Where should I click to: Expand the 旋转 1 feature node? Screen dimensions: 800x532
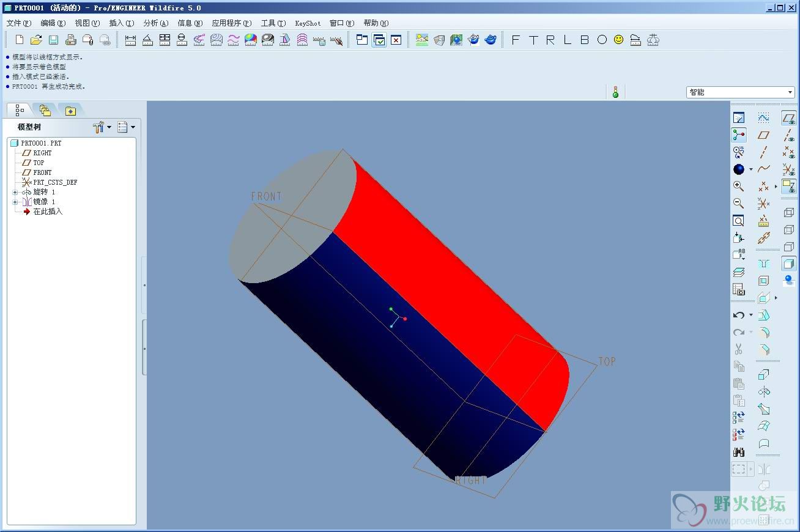pos(15,192)
